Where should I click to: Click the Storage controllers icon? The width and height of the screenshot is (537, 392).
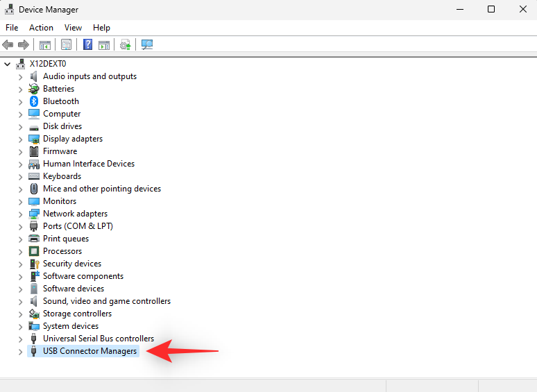[x=33, y=314]
